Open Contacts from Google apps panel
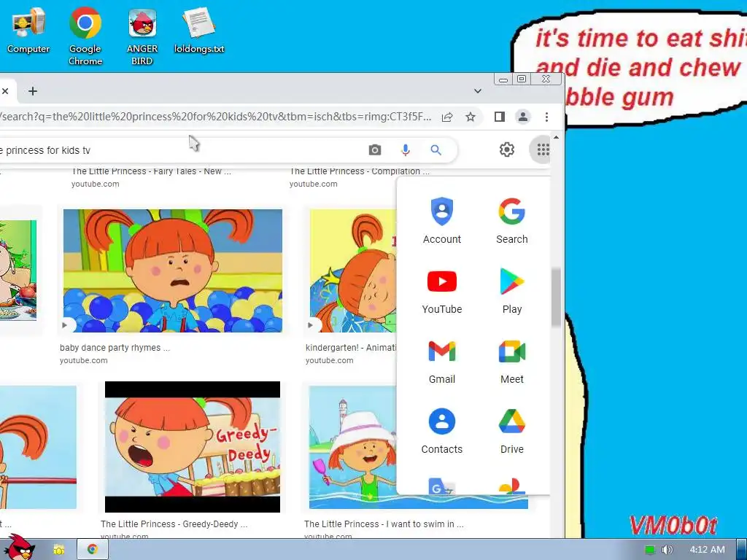 pos(441,430)
